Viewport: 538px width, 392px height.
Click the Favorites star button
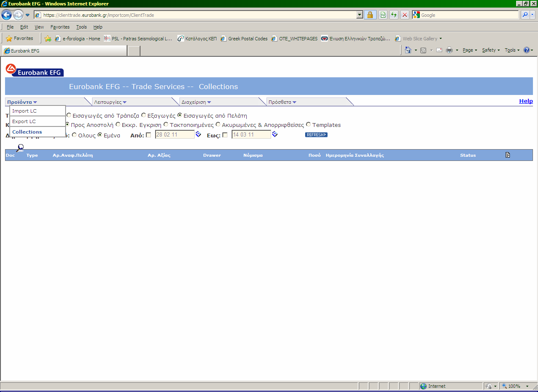pos(20,38)
